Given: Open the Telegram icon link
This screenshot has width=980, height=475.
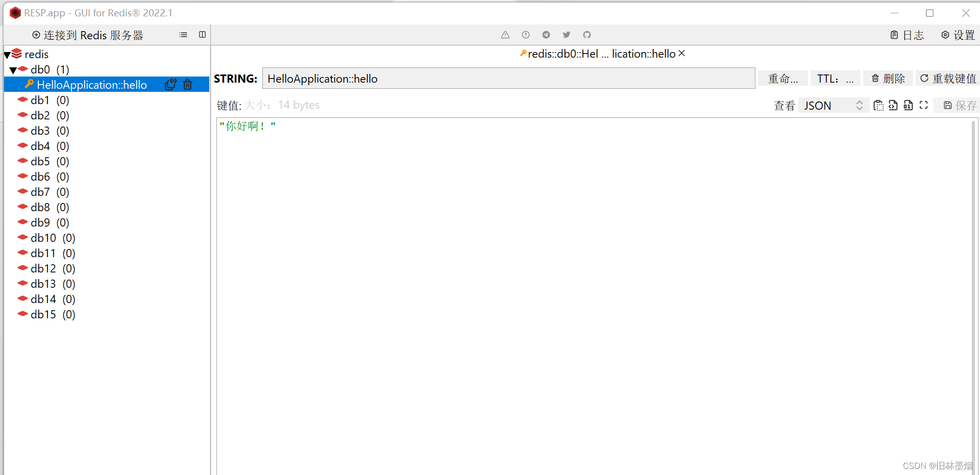Looking at the screenshot, I should click(x=546, y=35).
